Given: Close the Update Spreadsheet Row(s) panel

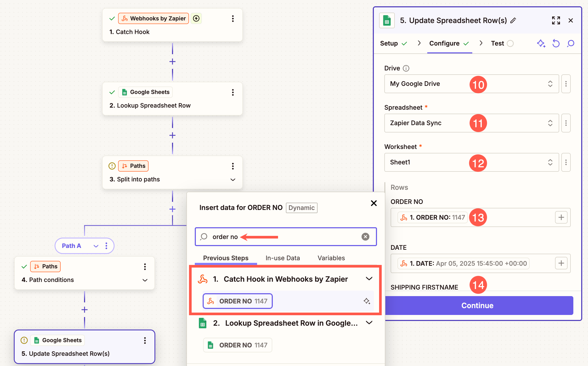Looking at the screenshot, I should coord(571,20).
